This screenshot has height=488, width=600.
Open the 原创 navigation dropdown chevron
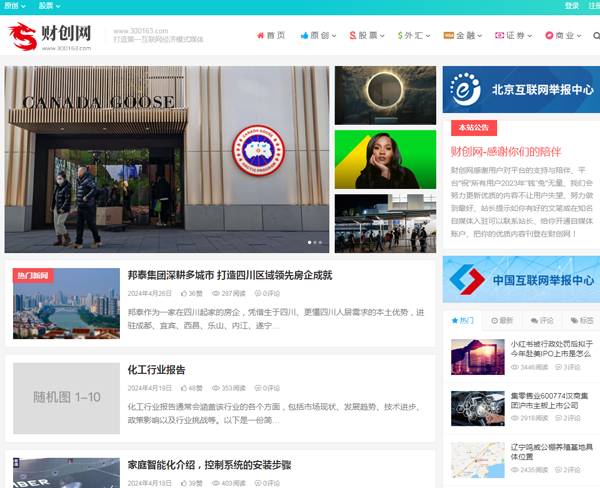point(334,36)
